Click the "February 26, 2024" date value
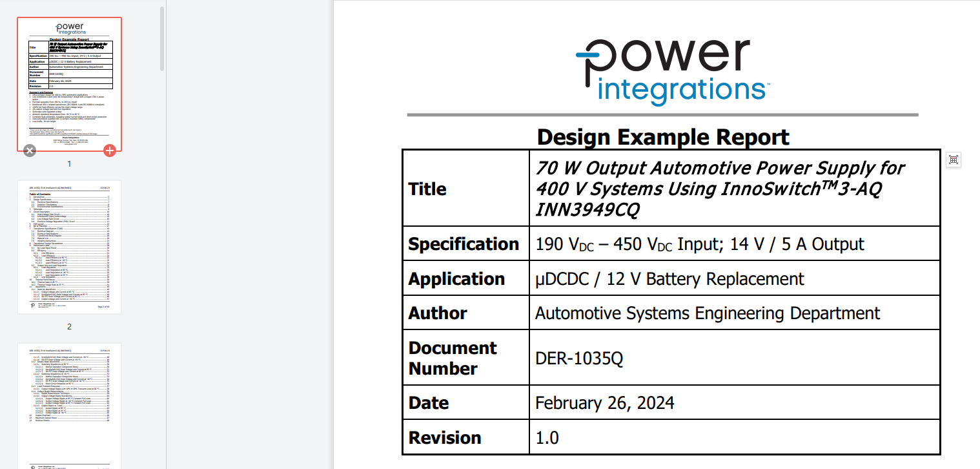Viewport: 980px width, 469px height. click(605, 403)
